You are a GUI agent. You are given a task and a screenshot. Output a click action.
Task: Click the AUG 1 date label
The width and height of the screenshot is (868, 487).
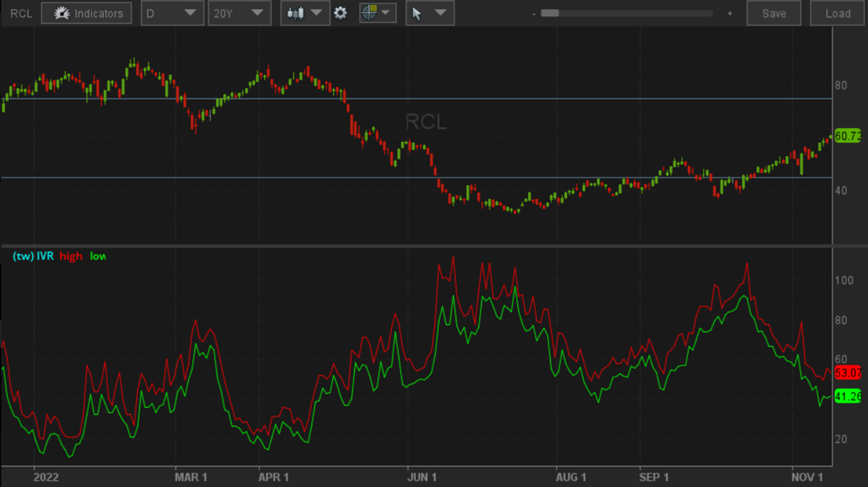pyautogui.click(x=571, y=477)
